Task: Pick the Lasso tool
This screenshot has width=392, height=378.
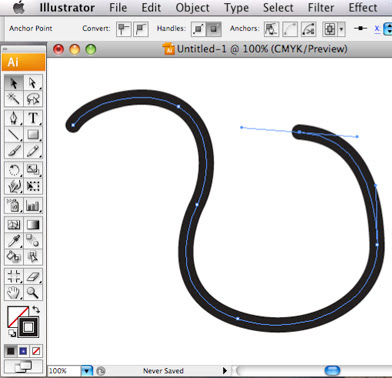Action: click(x=33, y=99)
